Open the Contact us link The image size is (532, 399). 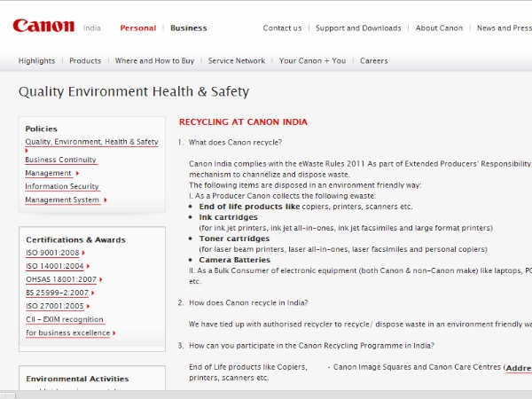click(282, 28)
